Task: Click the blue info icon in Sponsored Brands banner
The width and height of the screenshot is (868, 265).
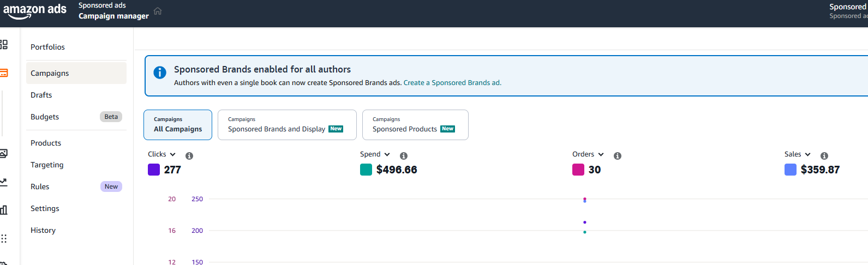Action: tap(160, 73)
